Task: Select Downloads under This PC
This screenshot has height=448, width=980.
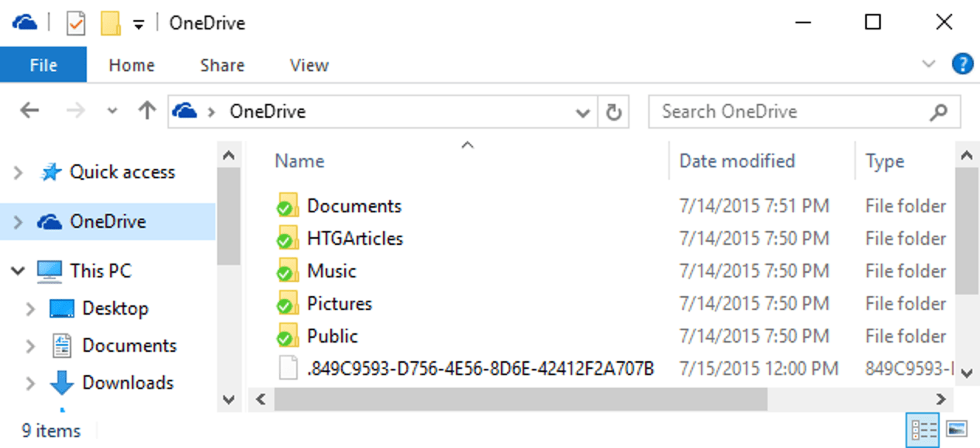Action: click(x=128, y=383)
